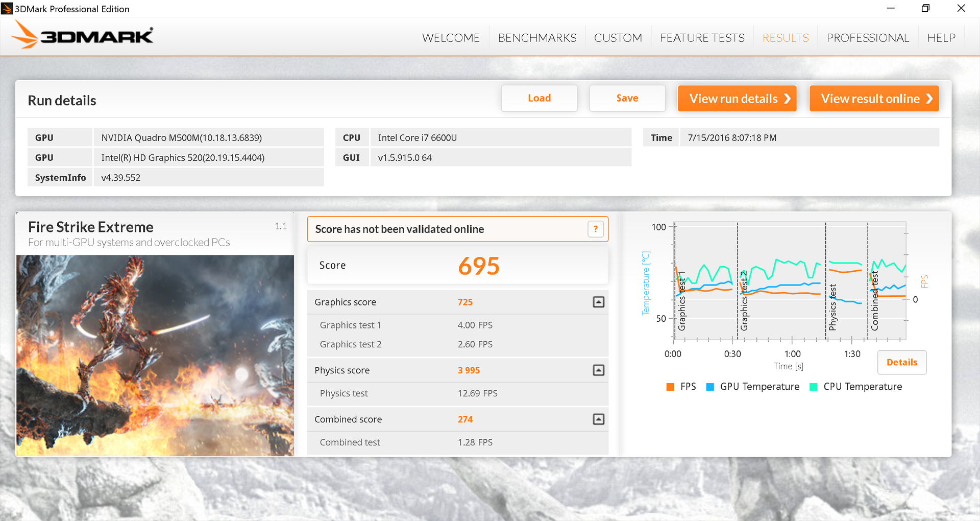
Task: Click the Graphics test 2 chart marker
Action: (744, 301)
